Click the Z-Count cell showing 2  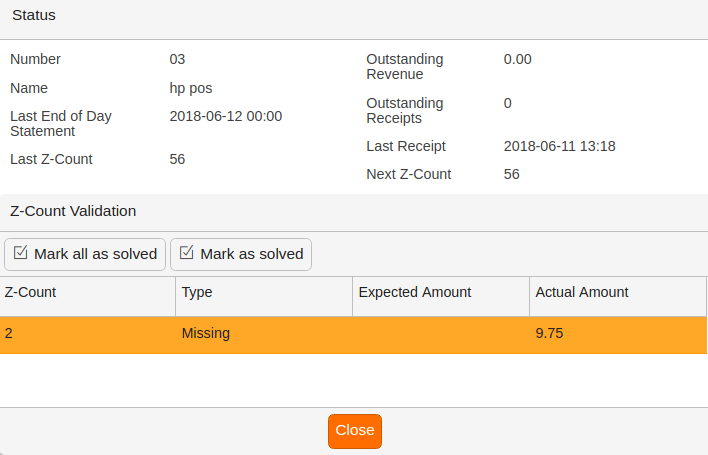pos(88,334)
